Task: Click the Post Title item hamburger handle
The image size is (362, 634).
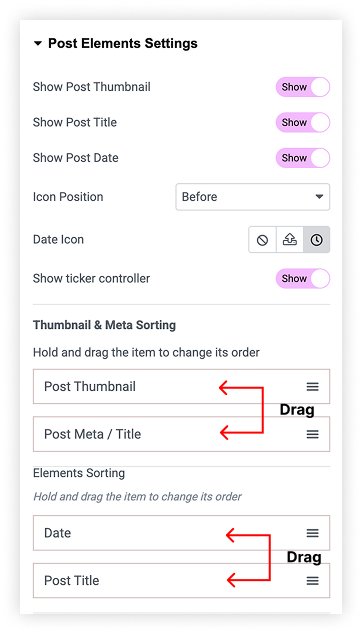Action: 312,581
